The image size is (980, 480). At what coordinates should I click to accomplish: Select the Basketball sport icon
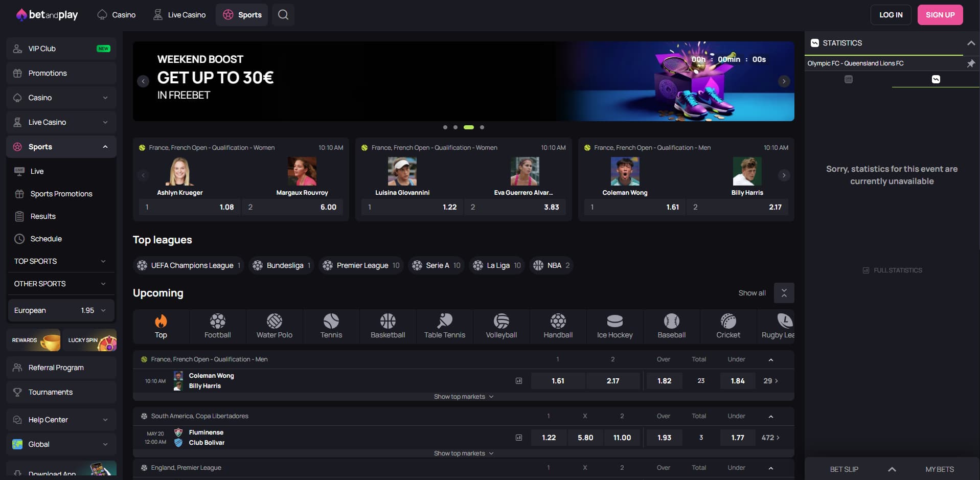pyautogui.click(x=388, y=326)
